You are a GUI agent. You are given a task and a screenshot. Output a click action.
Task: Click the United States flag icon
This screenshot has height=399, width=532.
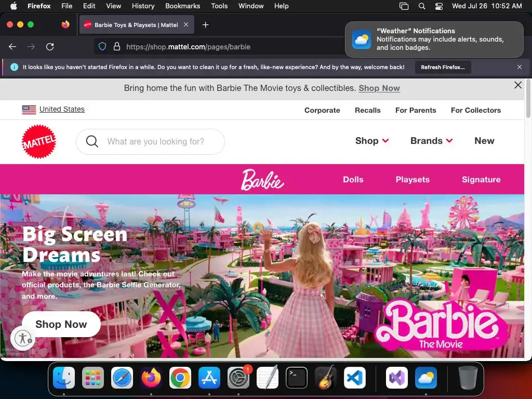tap(29, 110)
